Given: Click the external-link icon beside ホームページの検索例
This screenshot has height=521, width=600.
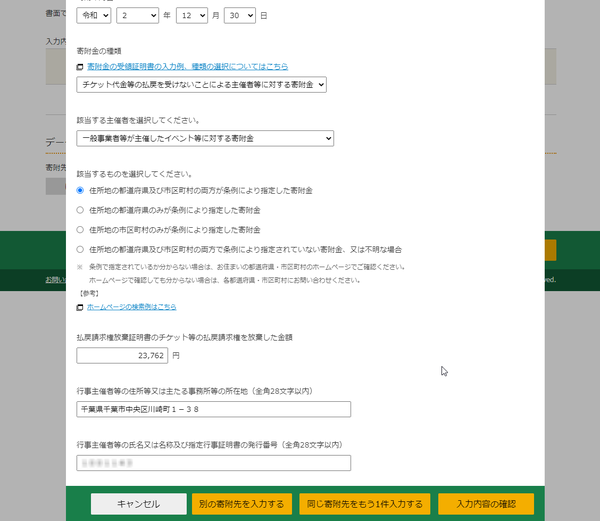Looking at the screenshot, I should point(80,308).
